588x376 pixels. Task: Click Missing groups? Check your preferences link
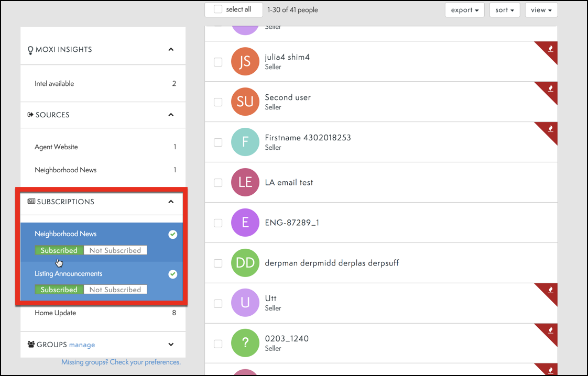pos(121,362)
